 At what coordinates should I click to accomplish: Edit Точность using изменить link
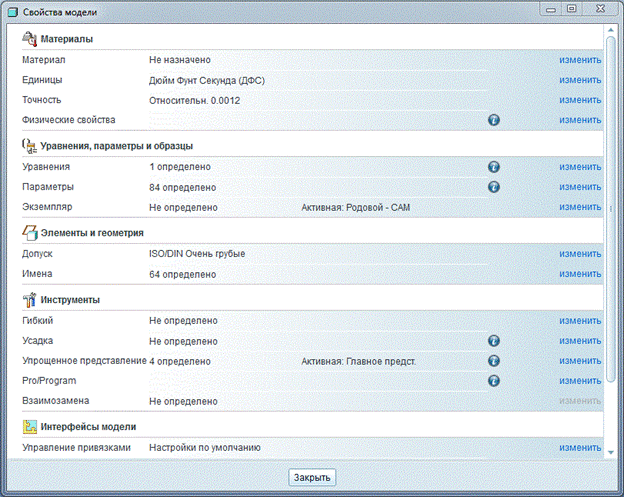(x=580, y=100)
